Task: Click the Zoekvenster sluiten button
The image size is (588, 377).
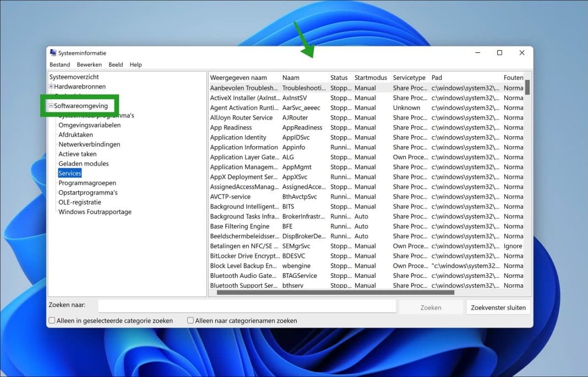Action: [498, 306]
